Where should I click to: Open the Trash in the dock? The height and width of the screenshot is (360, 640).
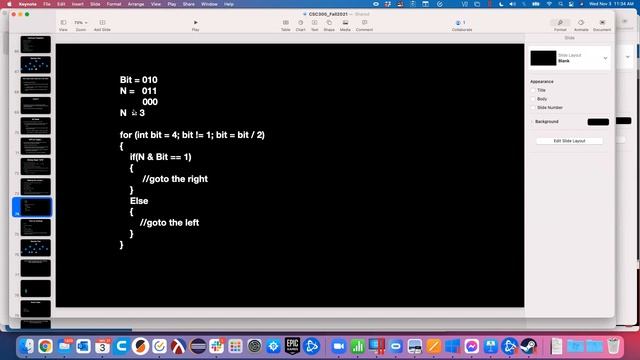[613, 346]
